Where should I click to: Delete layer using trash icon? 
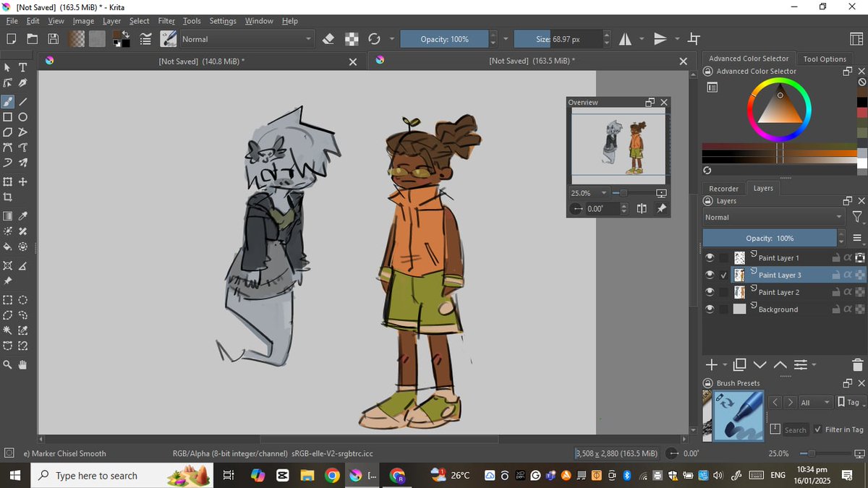(x=857, y=364)
